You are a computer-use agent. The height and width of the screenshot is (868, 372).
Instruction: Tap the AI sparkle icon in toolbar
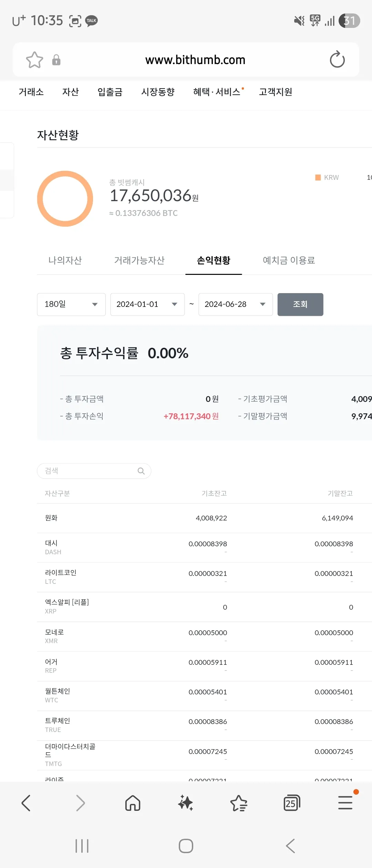186,803
